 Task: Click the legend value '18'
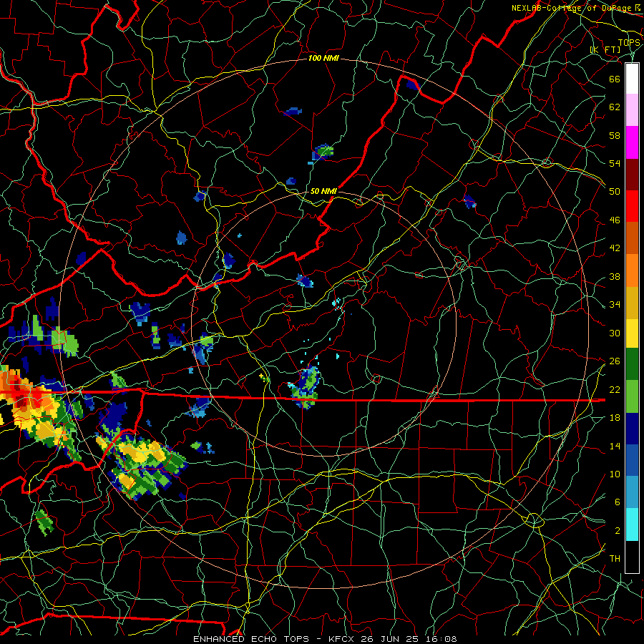tap(615, 418)
